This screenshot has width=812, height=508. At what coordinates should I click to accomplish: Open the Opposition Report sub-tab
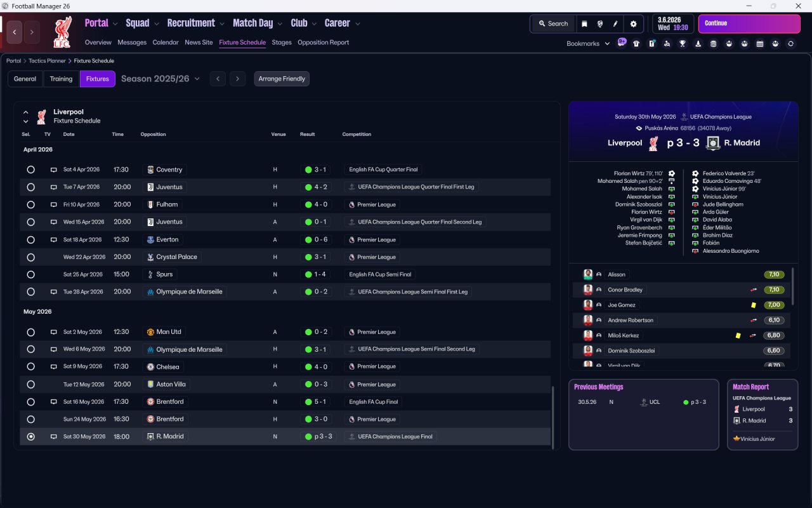tap(323, 43)
